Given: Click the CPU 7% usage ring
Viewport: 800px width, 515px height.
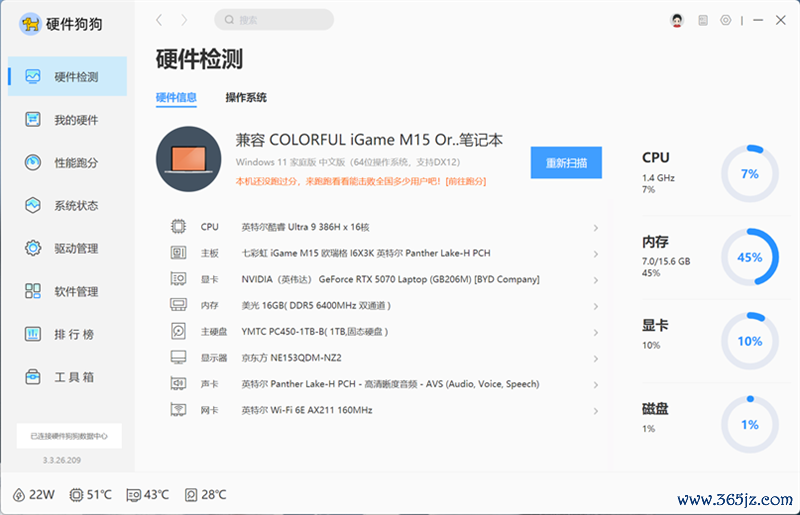Looking at the screenshot, I should click(x=749, y=174).
